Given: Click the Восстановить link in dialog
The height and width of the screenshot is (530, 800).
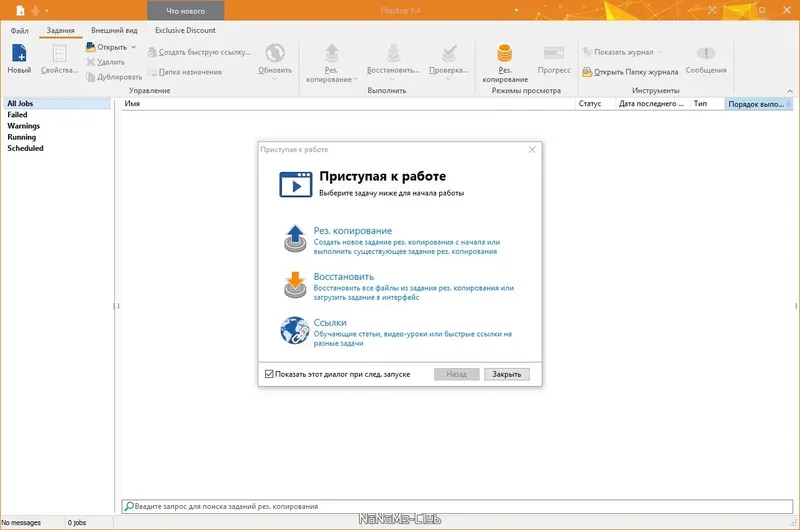Looking at the screenshot, I should [343, 276].
